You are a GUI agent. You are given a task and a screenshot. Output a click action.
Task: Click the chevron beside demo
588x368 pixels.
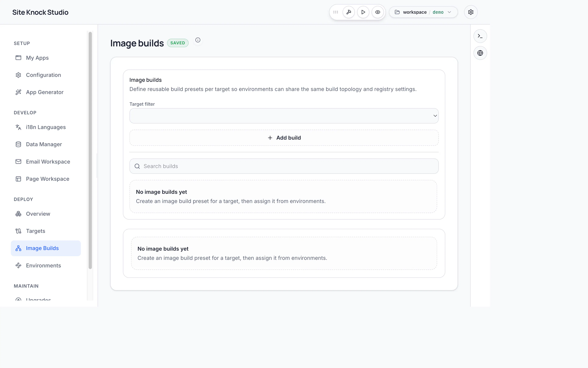pos(449,12)
